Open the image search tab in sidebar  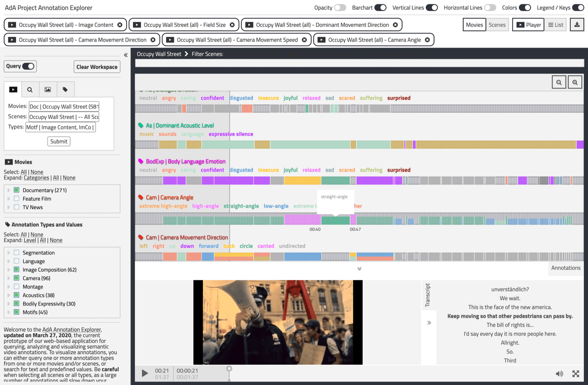pos(48,89)
